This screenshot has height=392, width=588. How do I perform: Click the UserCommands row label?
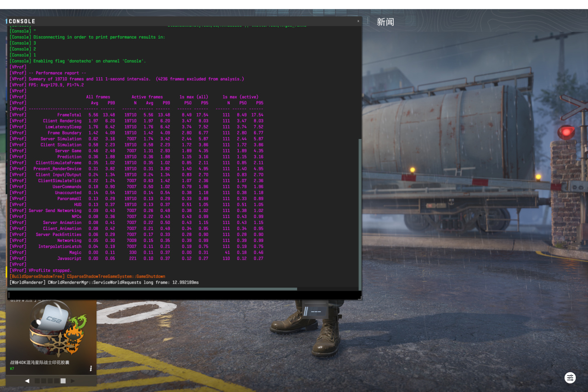point(67,186)
